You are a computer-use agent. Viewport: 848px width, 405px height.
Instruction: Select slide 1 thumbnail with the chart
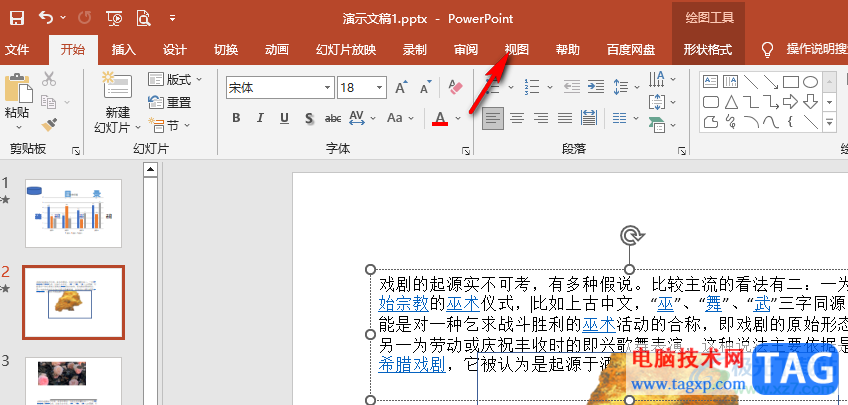[x=73, y=213]
